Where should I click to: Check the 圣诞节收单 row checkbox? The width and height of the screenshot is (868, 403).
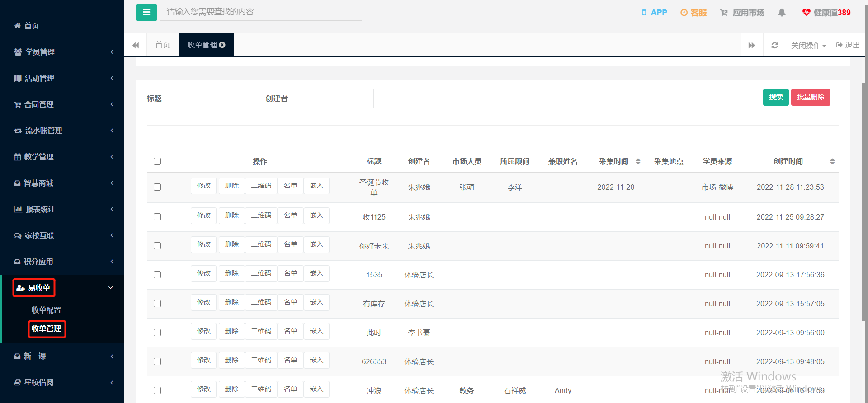[x=157, y=187]
